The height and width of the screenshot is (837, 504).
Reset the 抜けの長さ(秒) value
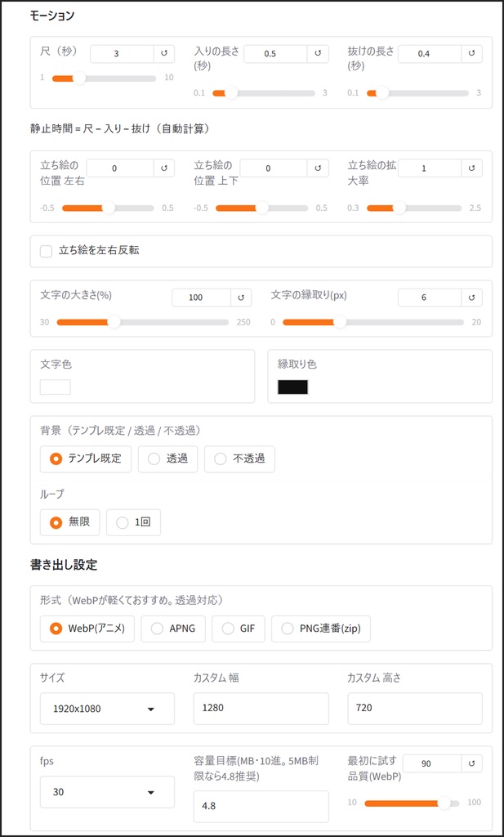tap(471, 54)
